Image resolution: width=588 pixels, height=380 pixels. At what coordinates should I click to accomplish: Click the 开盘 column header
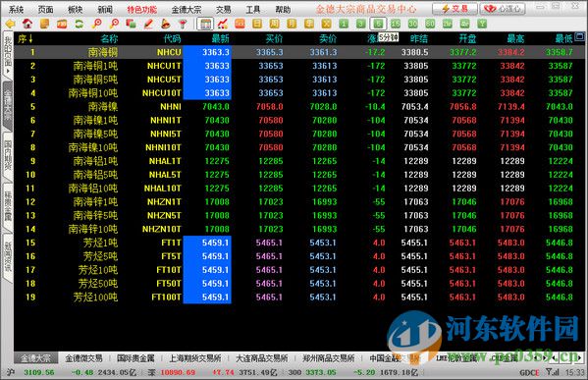(x=467, y=38)
